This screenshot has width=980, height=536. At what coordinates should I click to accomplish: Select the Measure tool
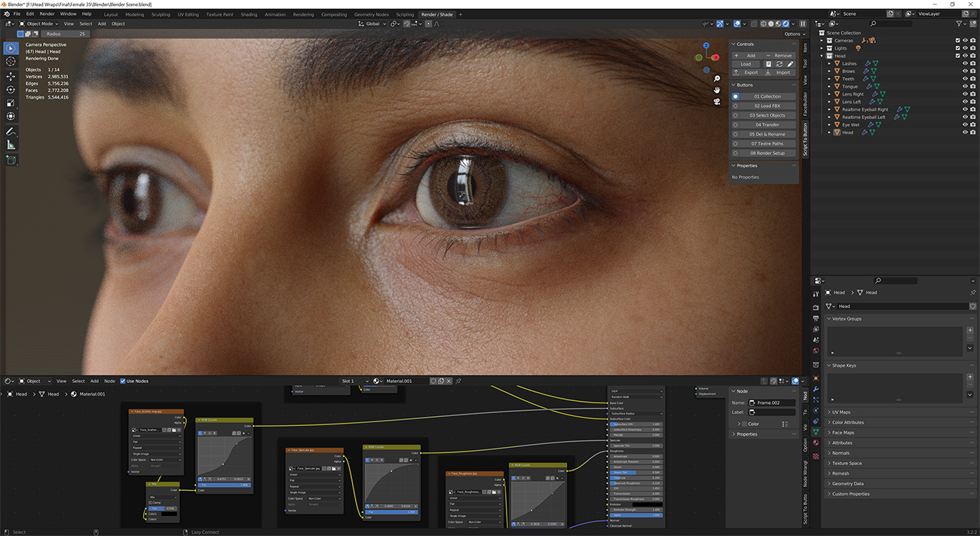point(10,145)
